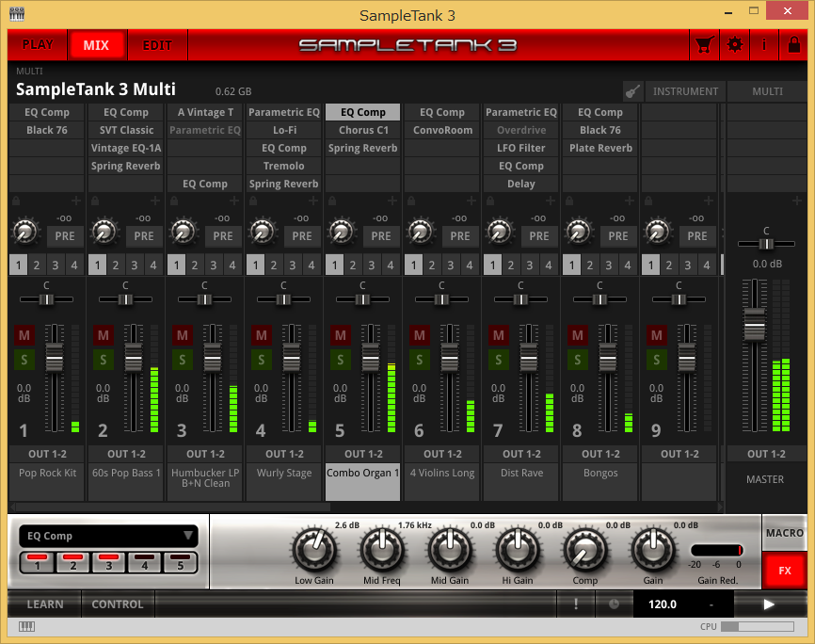Switch to the EDIT tab

point(157,45)
